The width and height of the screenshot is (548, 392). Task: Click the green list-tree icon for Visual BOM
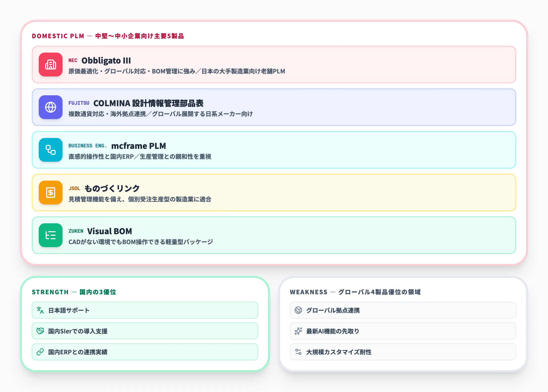click(x=51, y=235)
